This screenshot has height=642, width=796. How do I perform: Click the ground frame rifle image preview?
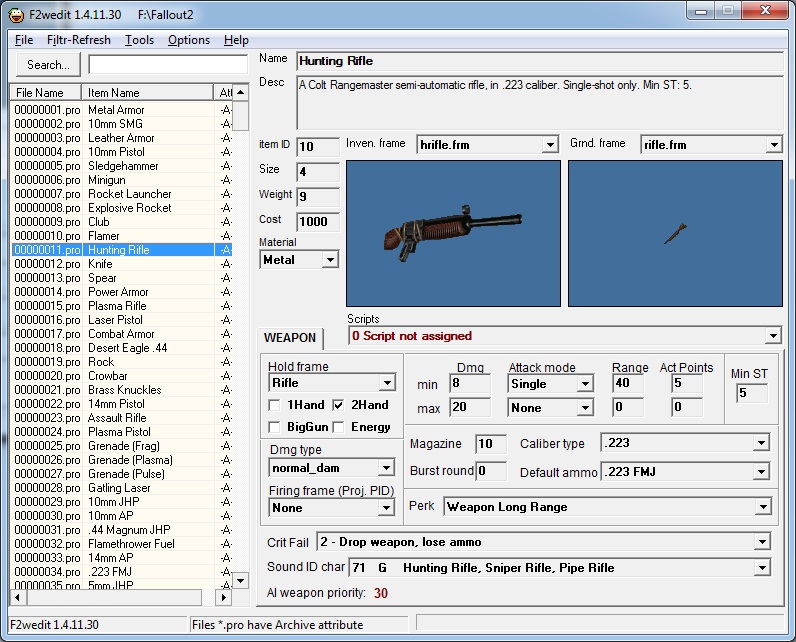pyautogui.click(x=675, y=233)
